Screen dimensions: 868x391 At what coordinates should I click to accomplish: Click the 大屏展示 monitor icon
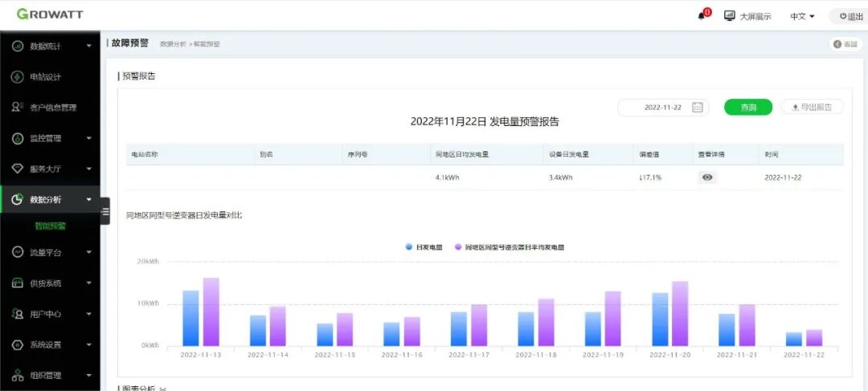point(730,15)
